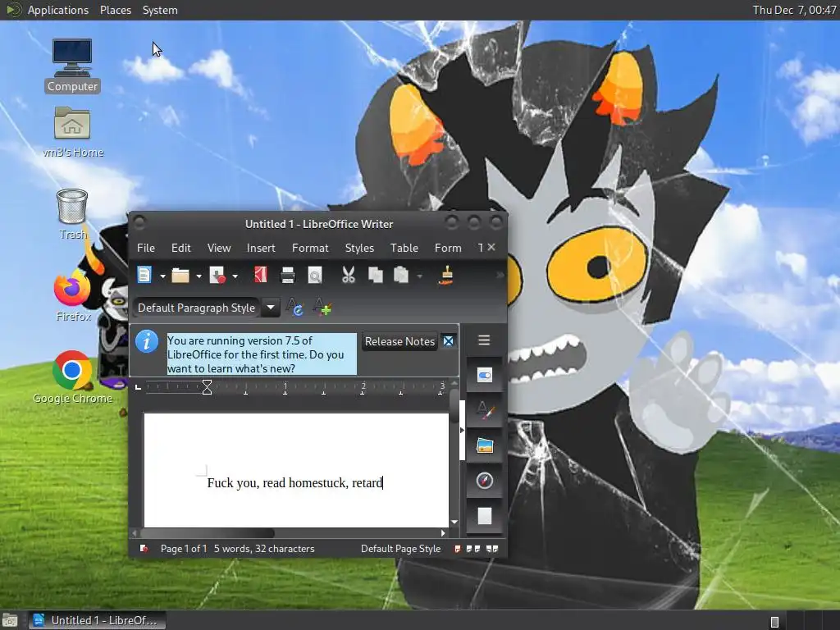Click the horizontal scrollbar thumb
The height and width of the screenshot is (630, 840).
pos(208,533)
